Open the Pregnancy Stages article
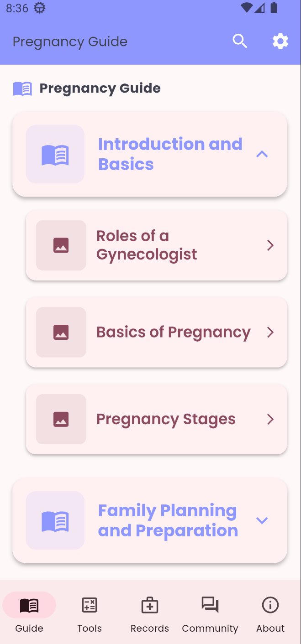The height and width of the screenshot is (644, 301). 166,419
